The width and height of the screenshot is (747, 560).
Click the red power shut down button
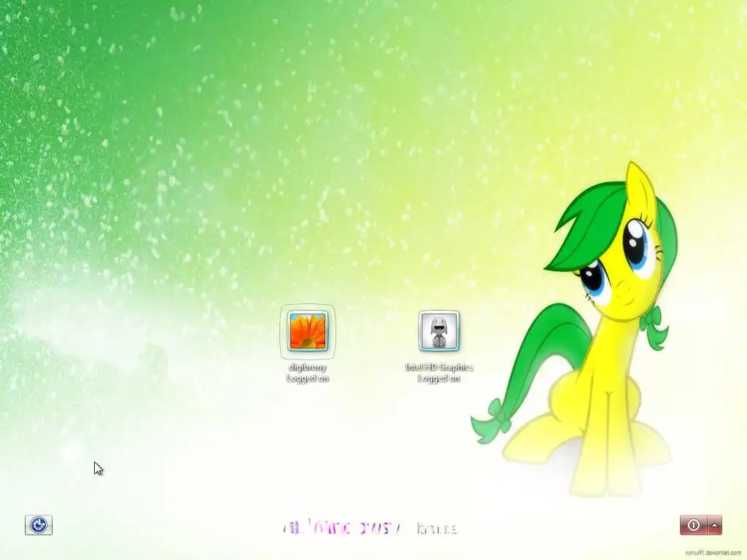694,525
